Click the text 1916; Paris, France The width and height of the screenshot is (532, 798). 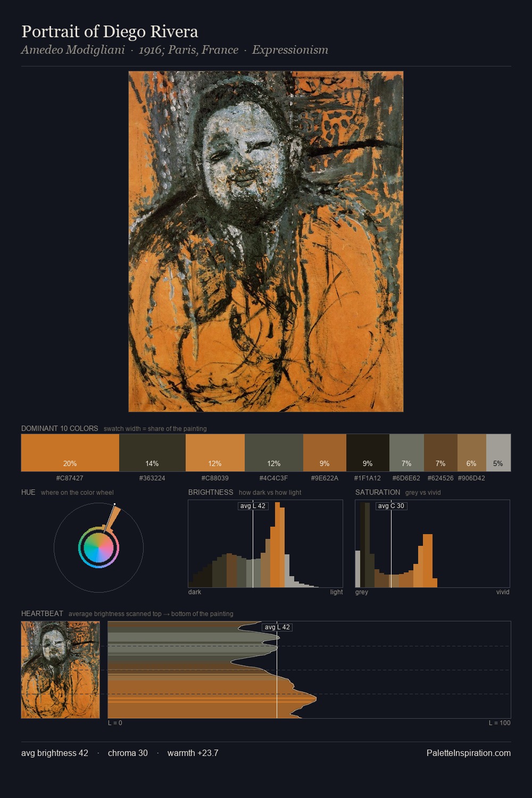pyautogui.click(x=188, y=50)
